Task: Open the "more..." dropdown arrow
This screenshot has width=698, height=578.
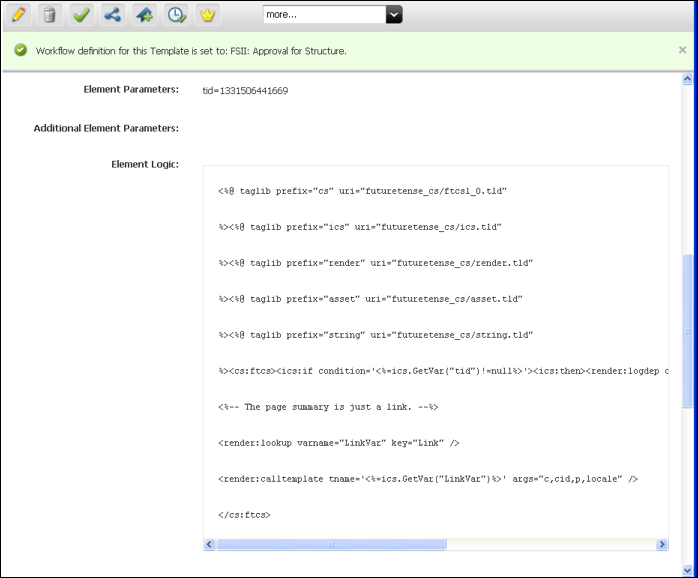Action: click(x=394, y=15)
